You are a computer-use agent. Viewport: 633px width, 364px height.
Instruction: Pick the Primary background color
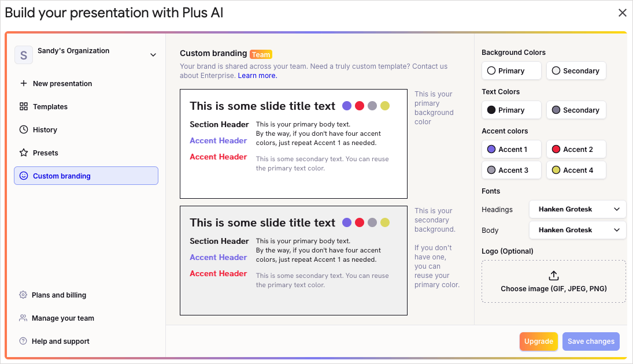point(511,70)
